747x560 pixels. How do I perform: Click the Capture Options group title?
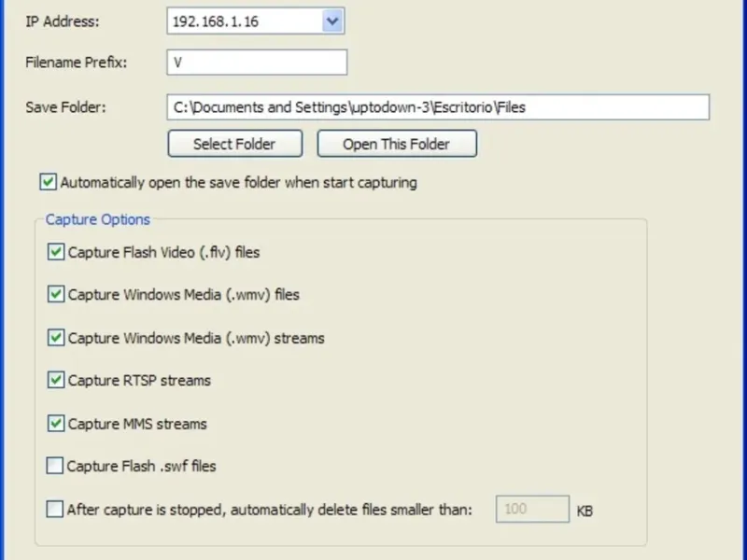coord(98,220)
